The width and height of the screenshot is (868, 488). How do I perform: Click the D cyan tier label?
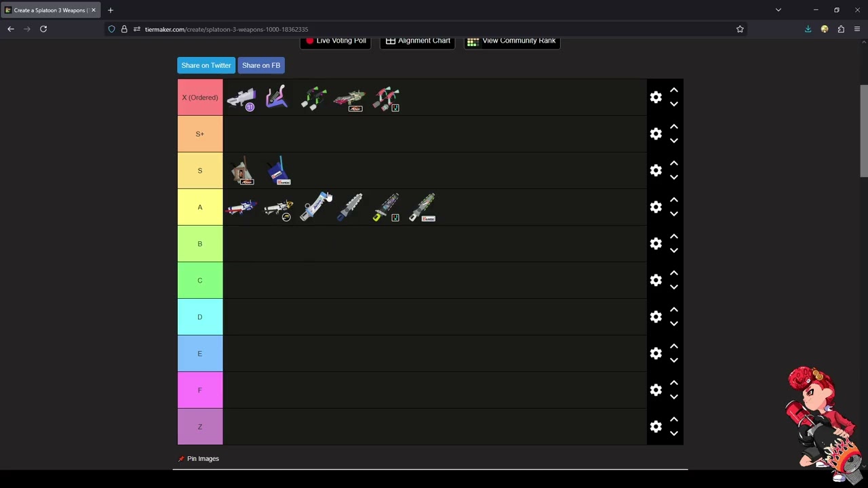point(200,317)
